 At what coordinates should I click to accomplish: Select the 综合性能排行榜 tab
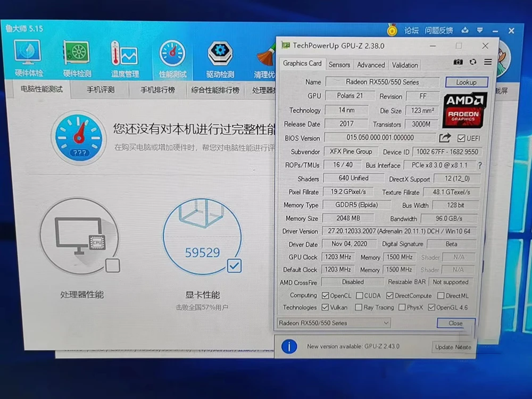point(215,90)
